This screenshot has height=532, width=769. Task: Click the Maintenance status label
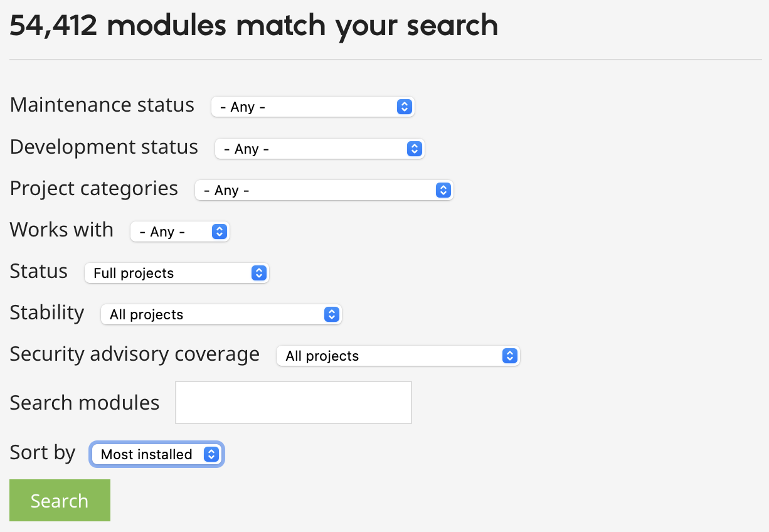[x=102, y=105]
